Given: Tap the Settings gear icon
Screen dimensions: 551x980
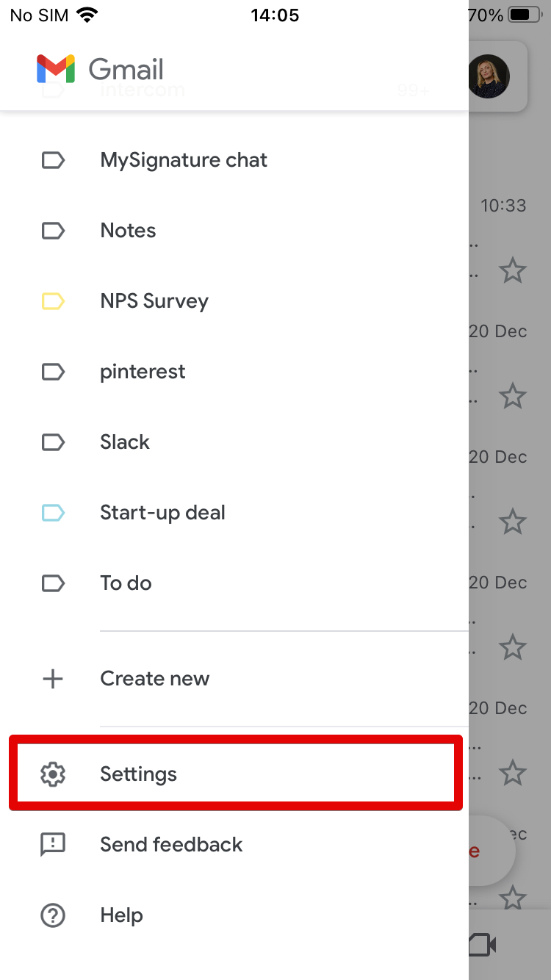Looking at the screenshot, I should pyautogui.click(x=53, y=774).
